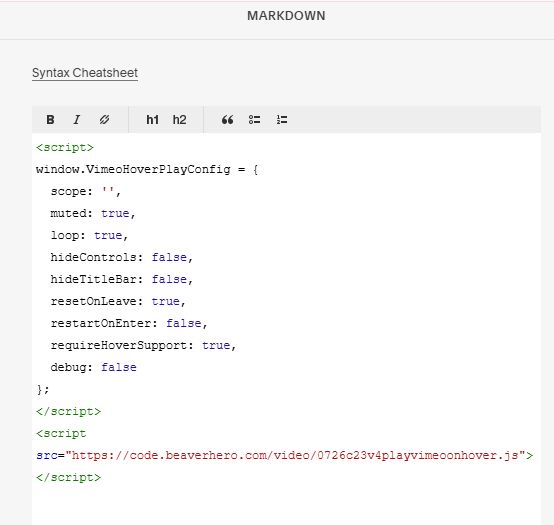Click the opening script tag line
The height and width of the screenshot is (525, 554).
tap(65, 147)
